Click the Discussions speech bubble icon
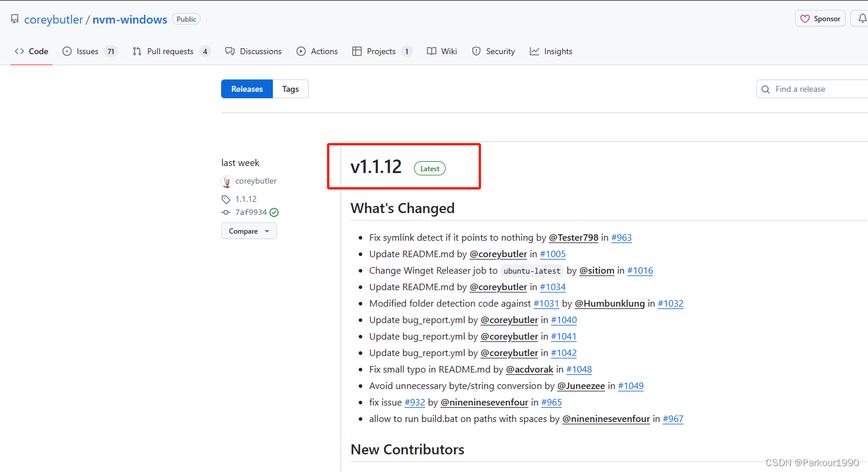Viewport: 868px width, 472px height. tap(230, 51)
